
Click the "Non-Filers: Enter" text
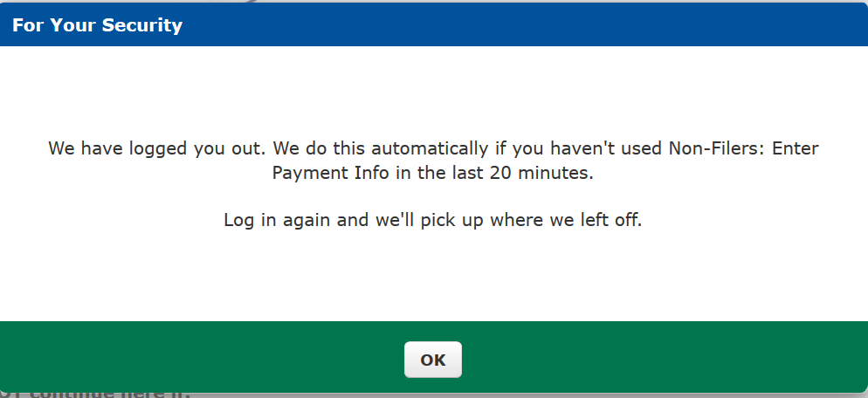coord(744,148)
